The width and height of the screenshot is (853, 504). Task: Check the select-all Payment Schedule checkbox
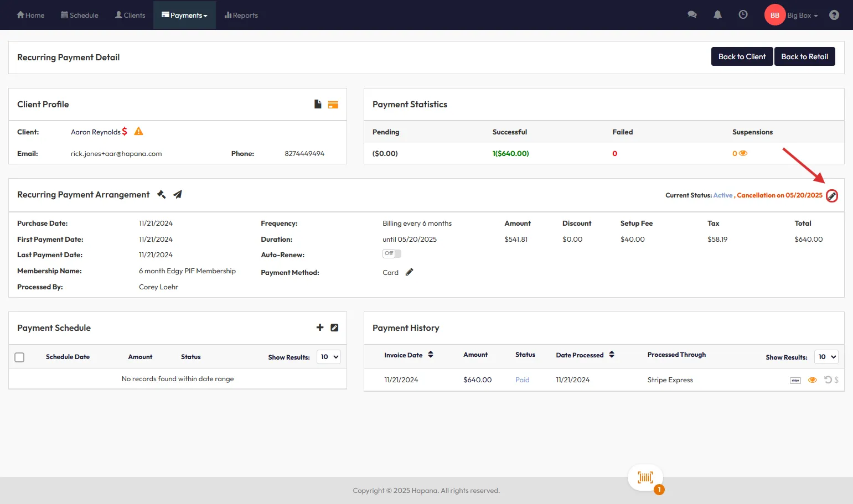pyautogui.click(x=19, y=357)
